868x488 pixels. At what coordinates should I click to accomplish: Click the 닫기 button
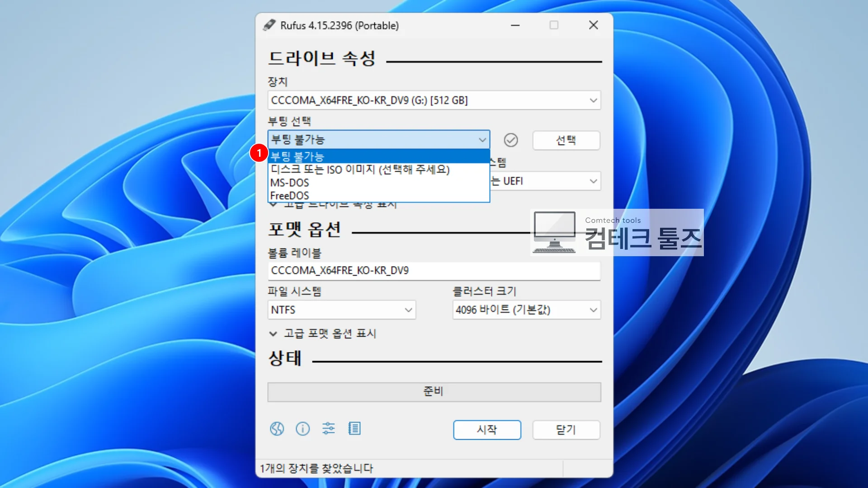pos(566,430)
